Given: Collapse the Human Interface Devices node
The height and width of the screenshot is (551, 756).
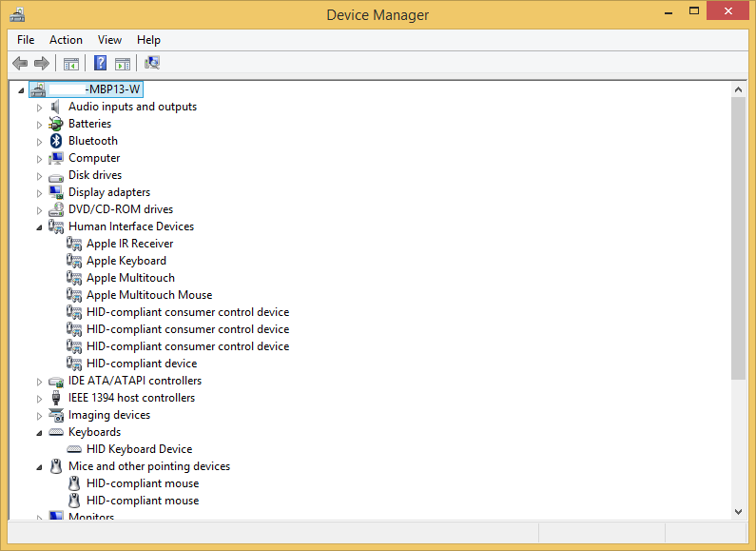Looking at the screenshot, I should [x=39, y=227].
